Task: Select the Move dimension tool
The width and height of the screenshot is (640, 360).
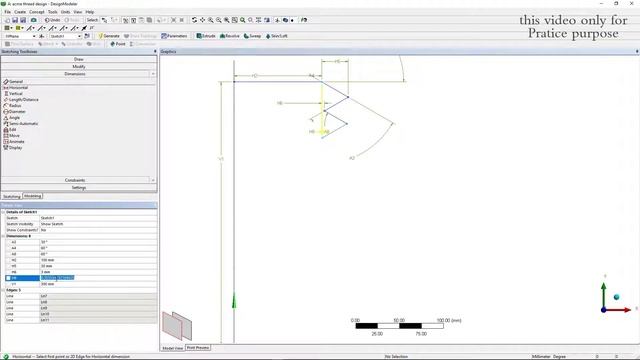Action: point(11,136)
